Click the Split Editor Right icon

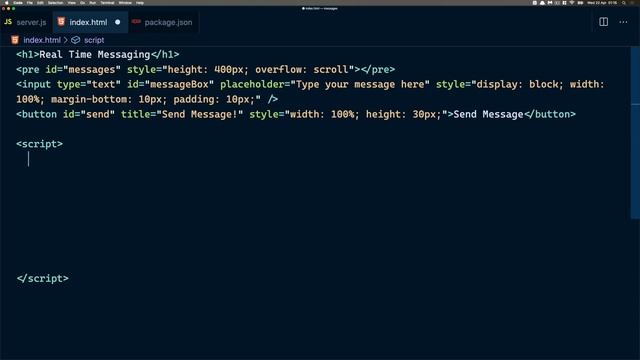click(x=603, y=22)
